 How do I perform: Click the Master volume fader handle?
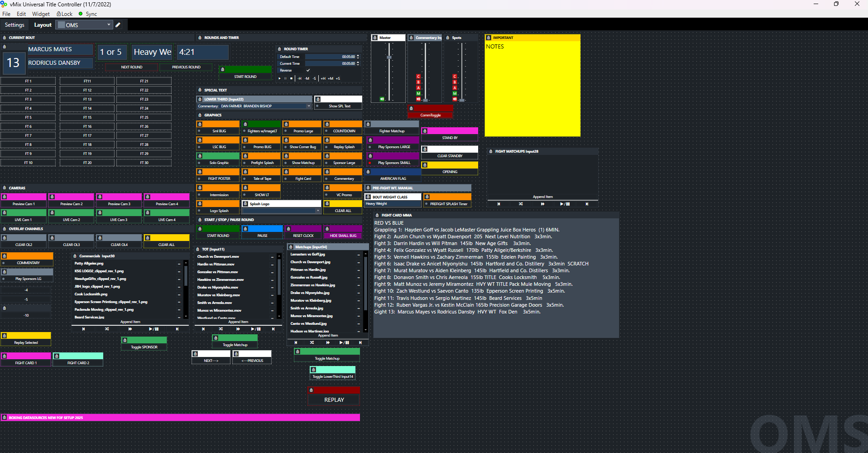[x=389, y=58]
